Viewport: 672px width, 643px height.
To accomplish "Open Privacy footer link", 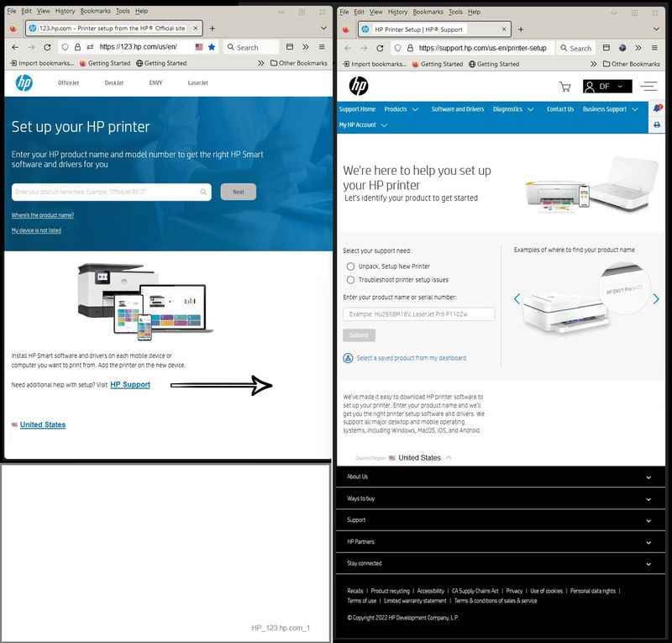I will tap(514, 591).
